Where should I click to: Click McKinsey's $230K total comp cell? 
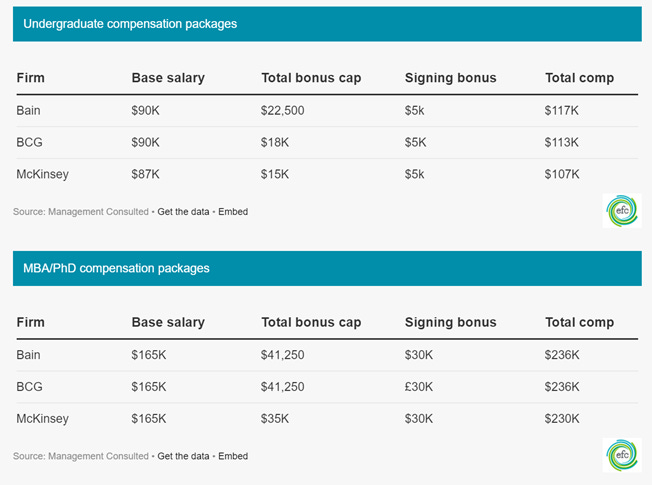(562, 418)
